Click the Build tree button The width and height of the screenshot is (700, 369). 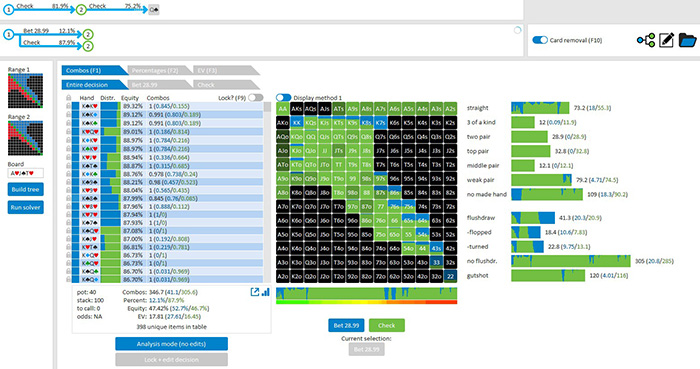click(x=25, y=189)
